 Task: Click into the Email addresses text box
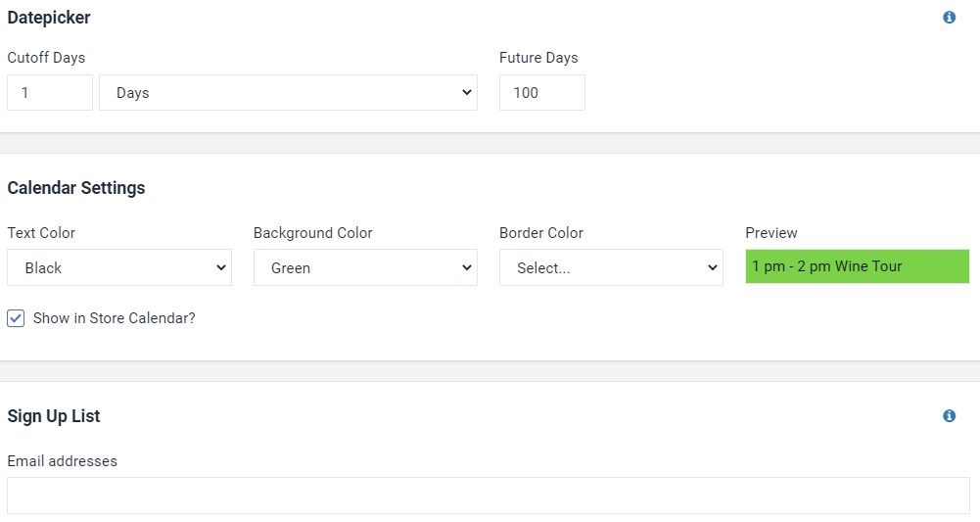point(489,496)
